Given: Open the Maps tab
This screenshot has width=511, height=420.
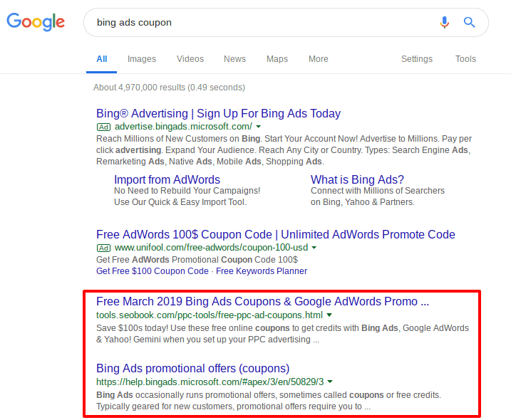Looking at the screenshot, I should pos(277,59).
